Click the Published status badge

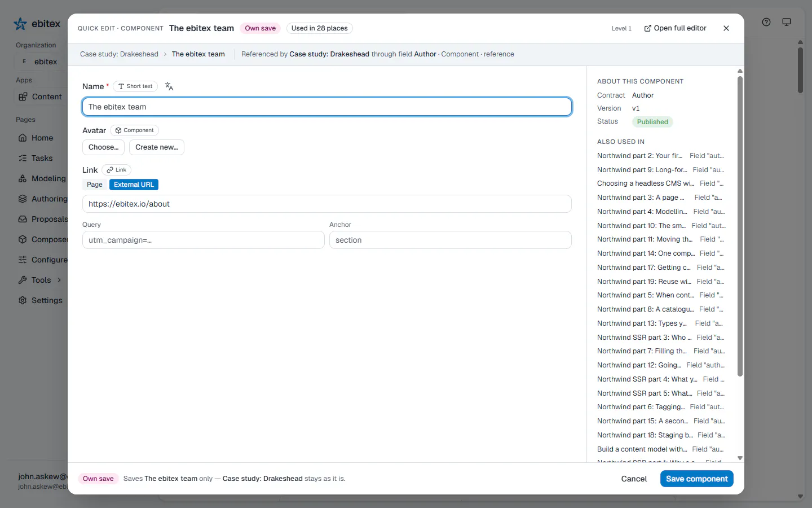(x=652, y=122)
